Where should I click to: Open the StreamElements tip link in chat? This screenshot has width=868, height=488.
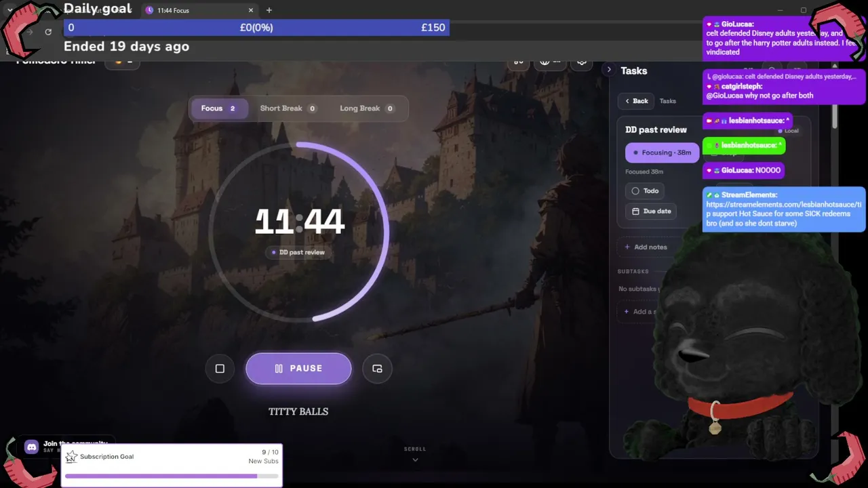pyautogui.click(x=783, y=209)
